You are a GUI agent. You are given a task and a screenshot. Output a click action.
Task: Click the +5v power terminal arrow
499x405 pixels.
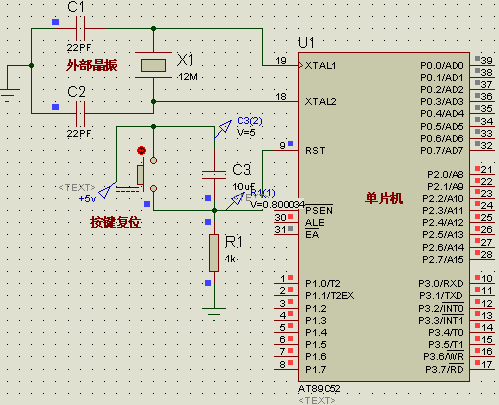click(107, 190)
